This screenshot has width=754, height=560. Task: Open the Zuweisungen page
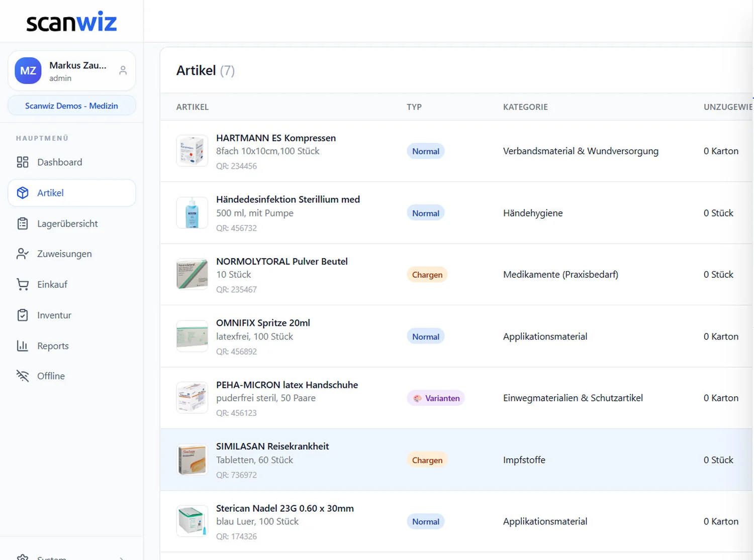tap(72, 254)
